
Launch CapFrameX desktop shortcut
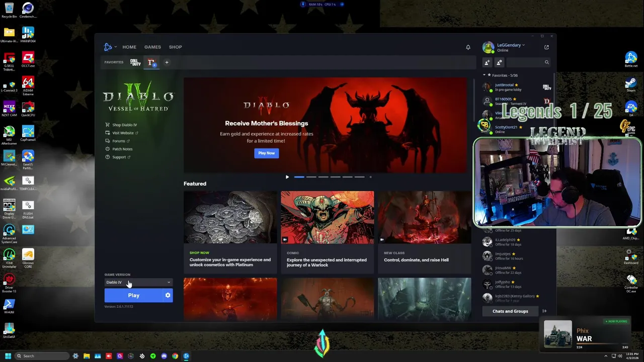(28, 134)
